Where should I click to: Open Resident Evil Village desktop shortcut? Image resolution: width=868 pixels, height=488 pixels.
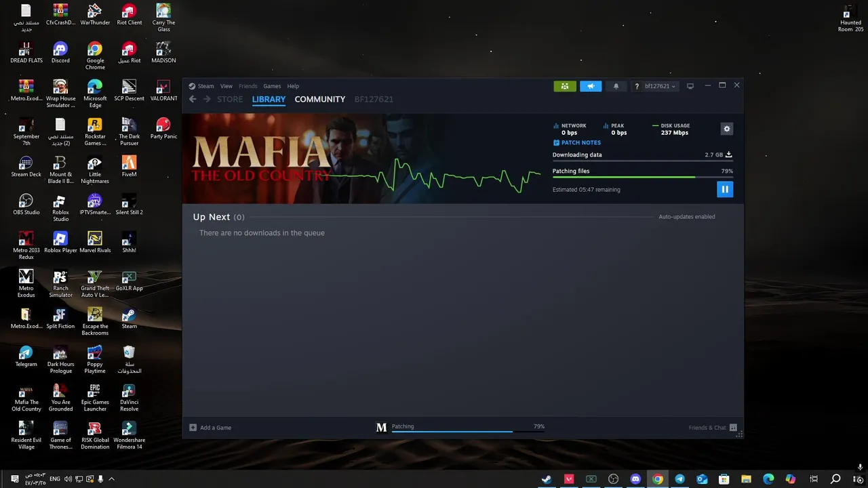(26, 435)
